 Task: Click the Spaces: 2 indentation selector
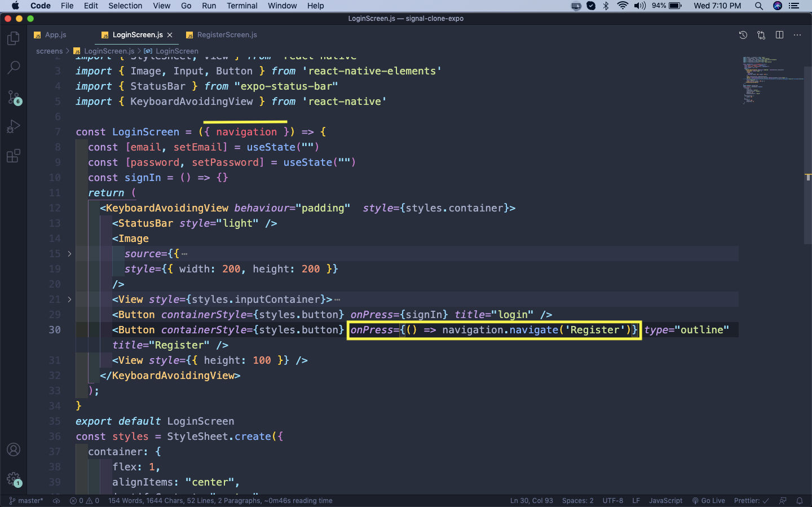coord(578,501)
